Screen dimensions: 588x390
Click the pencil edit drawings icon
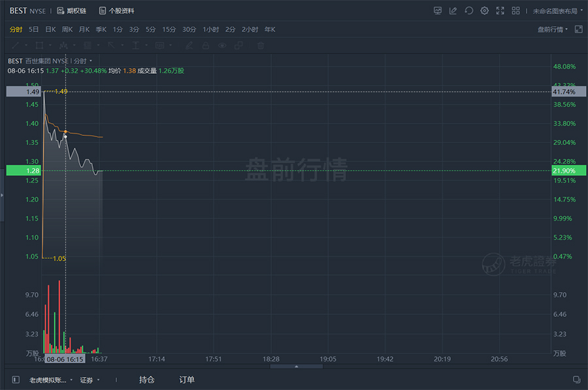coord(189,46)
